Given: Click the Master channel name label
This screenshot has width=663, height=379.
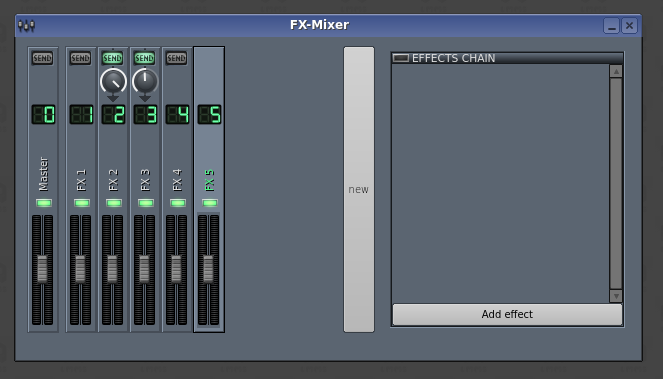Looking at the screenshot, I should [43, 174].
